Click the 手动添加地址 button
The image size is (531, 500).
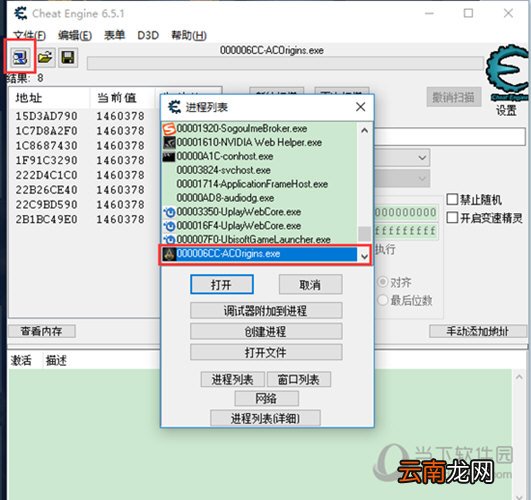[478, 331]
